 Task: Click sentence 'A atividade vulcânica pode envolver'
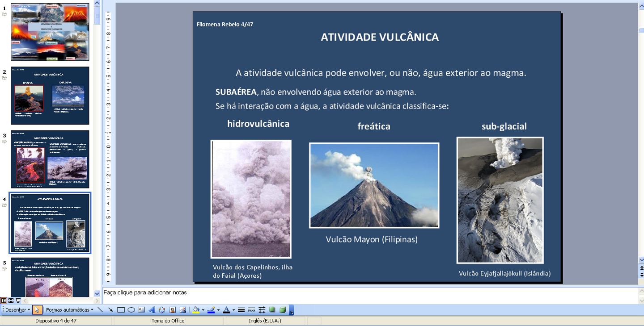(x=381, y=73)
